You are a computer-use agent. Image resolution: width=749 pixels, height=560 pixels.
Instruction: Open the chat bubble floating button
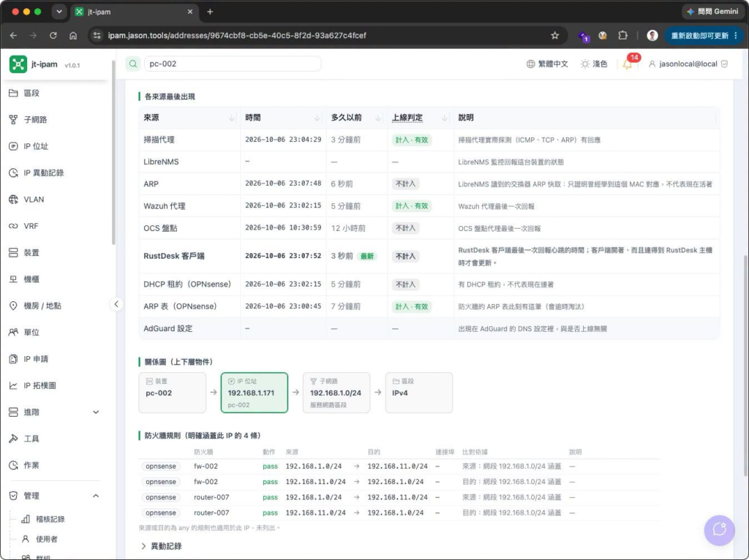[720, 529]
